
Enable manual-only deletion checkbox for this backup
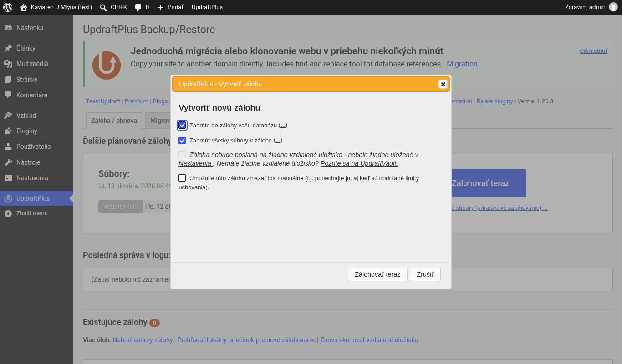click(x=182, y=178)
